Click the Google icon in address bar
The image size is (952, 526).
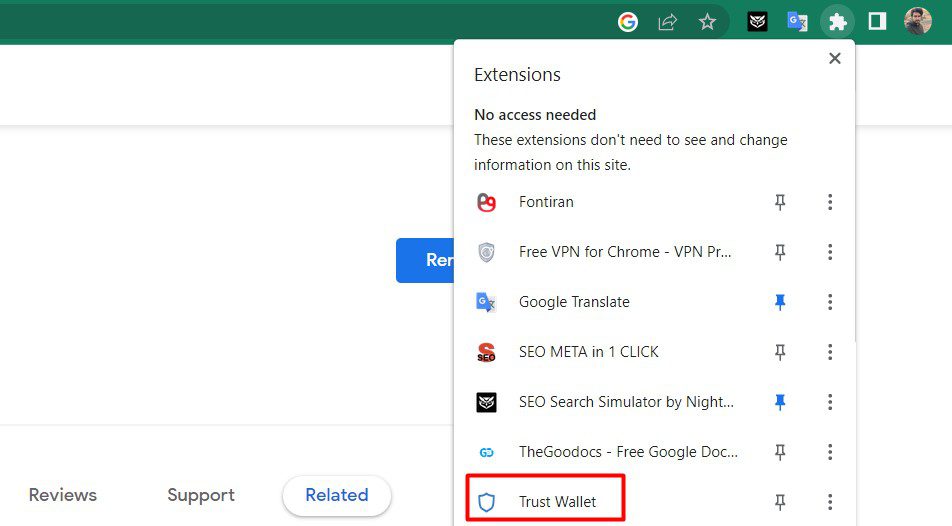628,21
